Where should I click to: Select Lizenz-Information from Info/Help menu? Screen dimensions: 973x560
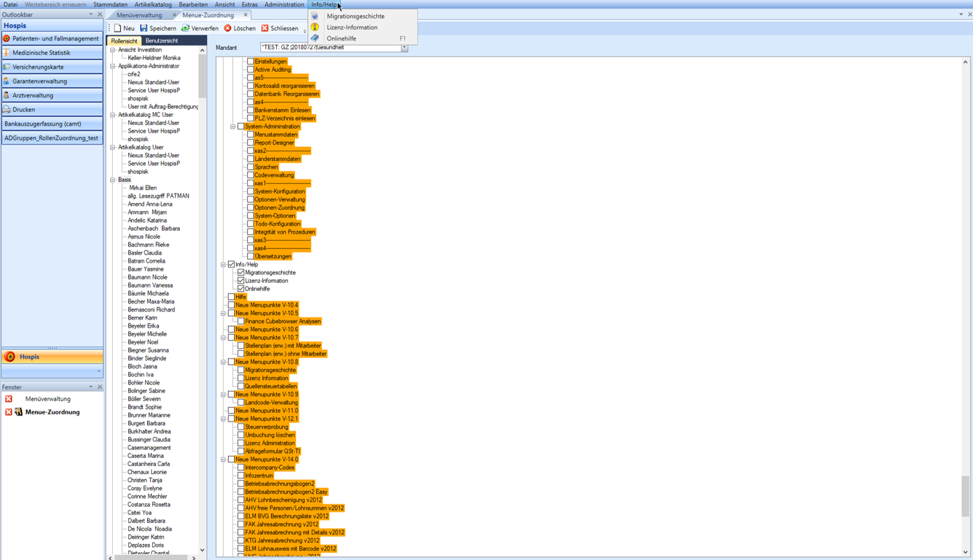click(352, 28)
